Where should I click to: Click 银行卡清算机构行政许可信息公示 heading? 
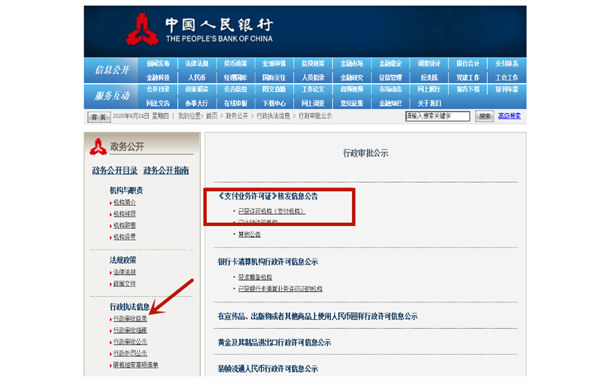[x=268, y=262]
